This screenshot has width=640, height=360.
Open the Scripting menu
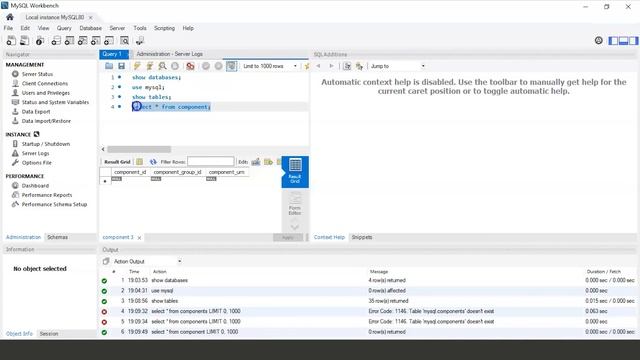(164, 28)
